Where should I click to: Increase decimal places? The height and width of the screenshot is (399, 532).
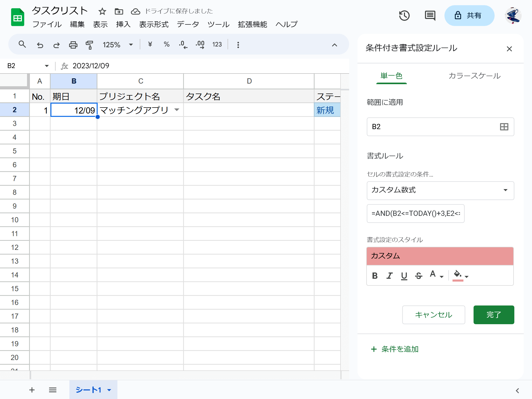pyautogui.click(x=200, y=45)
